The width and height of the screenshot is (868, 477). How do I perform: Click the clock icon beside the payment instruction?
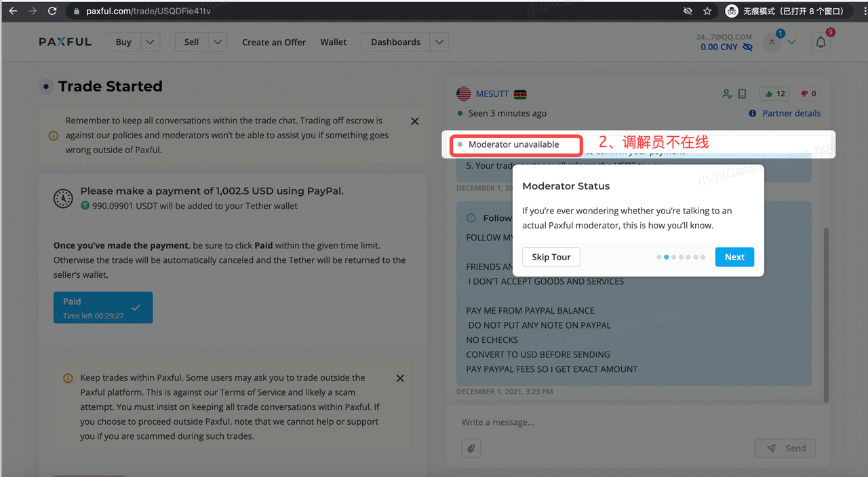pos(63,198)
